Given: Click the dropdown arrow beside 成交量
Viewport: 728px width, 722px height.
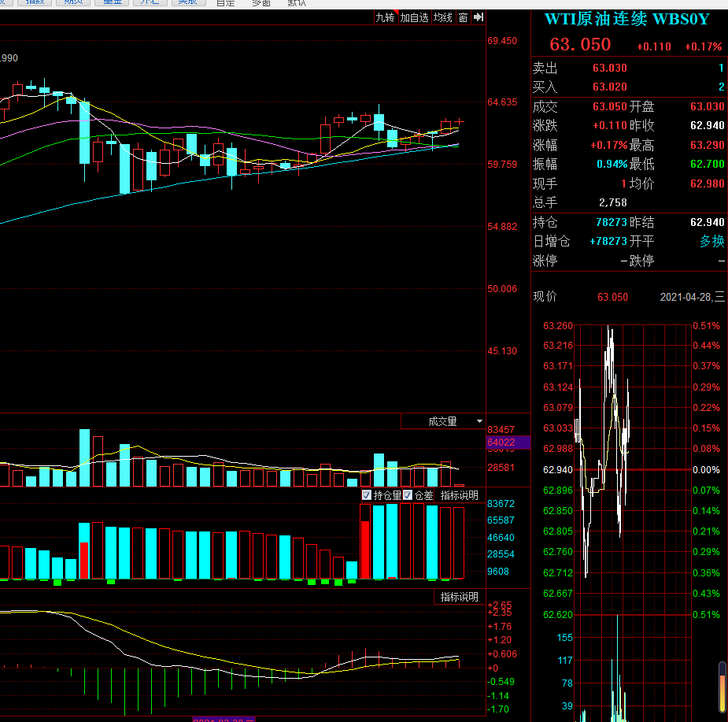Looking at the screenshot, I should click(479, 421).
